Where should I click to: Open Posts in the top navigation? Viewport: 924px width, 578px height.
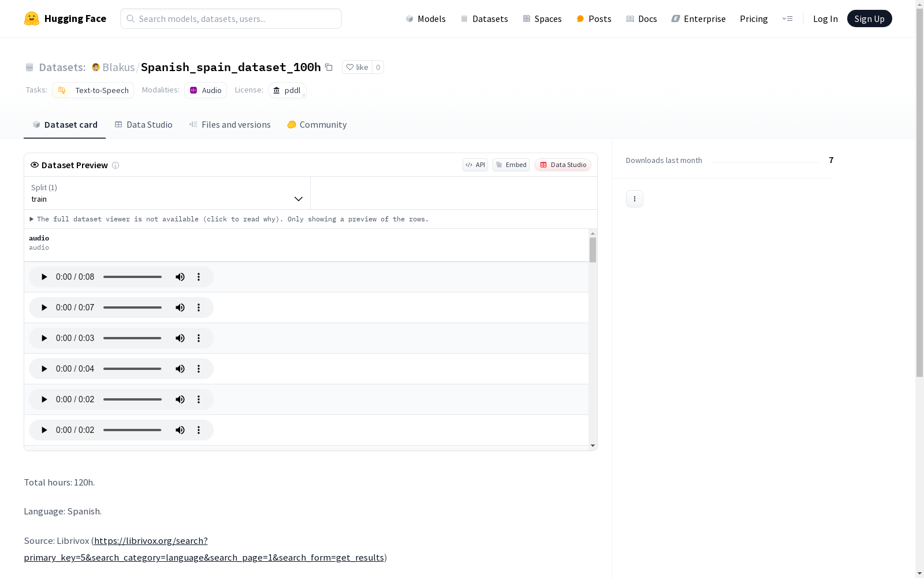click(x=594, y=19)
